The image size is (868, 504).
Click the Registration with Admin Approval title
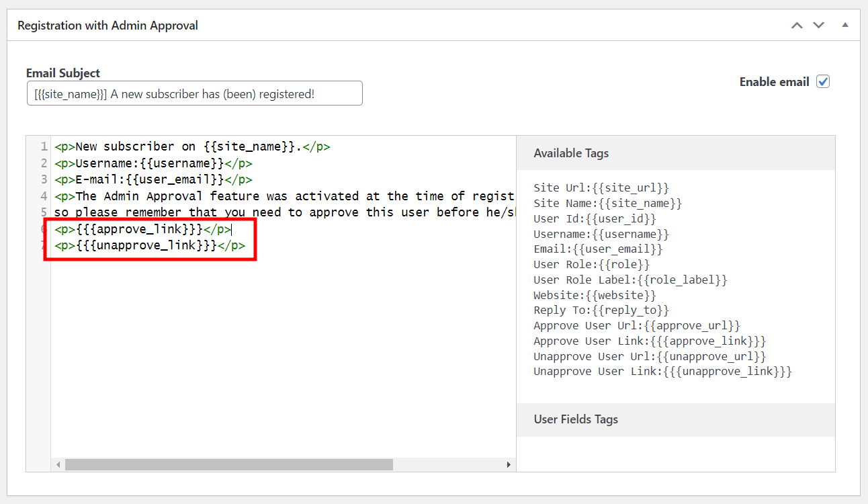tap(107, 26)
